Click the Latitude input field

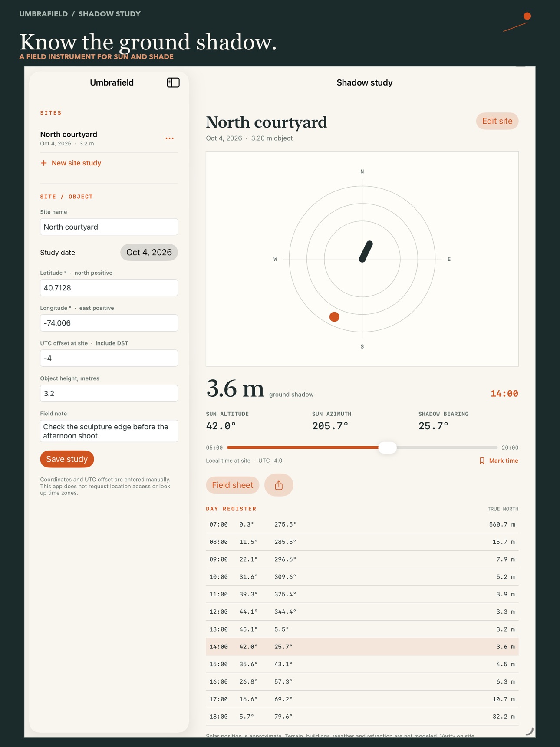(109, 288)
